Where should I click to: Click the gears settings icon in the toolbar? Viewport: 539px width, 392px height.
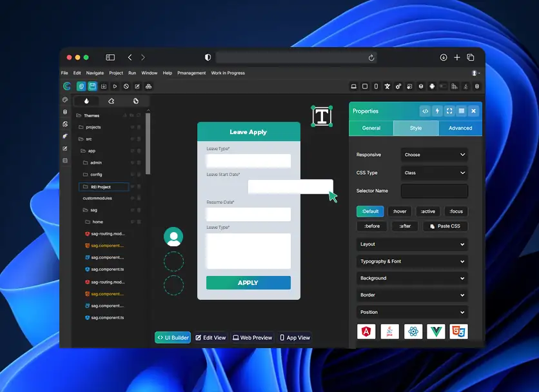click(398, 86)
